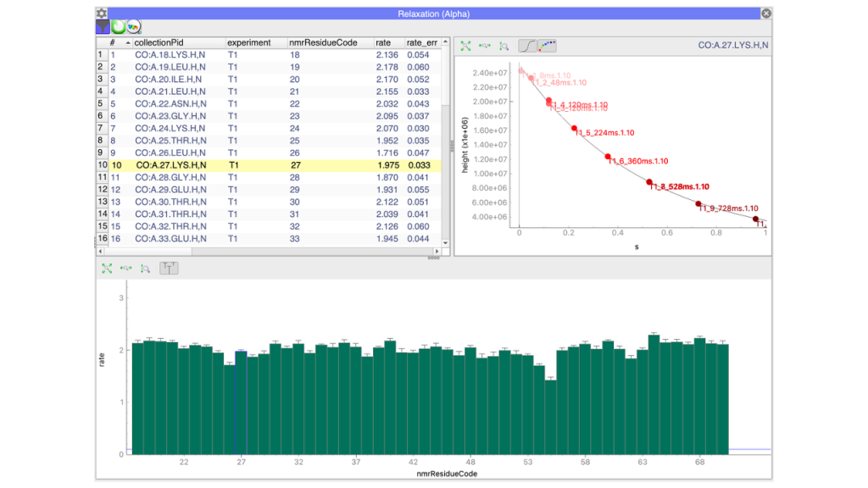Zoom vertical axis in fitting plot
The width and height of the screenshot is (868, 488).
click(504, 46)
